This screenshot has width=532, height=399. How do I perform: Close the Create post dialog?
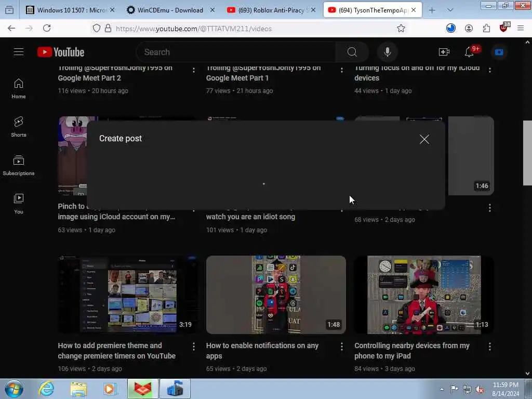[424, 139]
